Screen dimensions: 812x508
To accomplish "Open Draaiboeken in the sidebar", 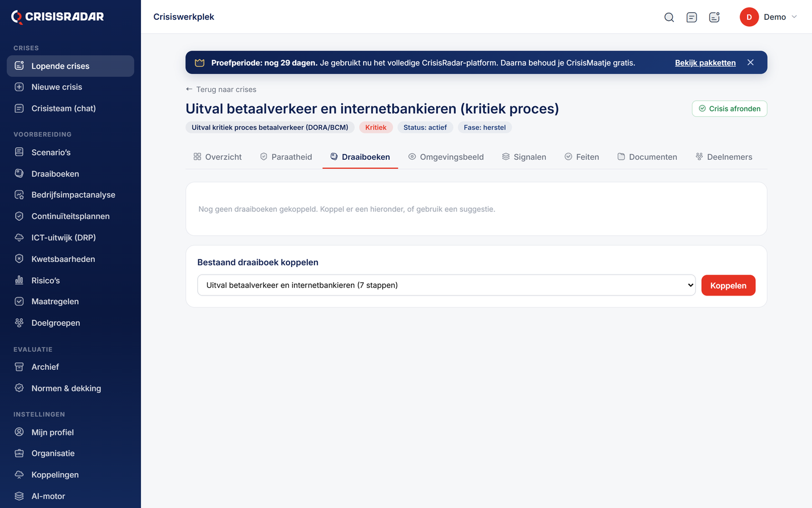I will (x=70, y=174).
